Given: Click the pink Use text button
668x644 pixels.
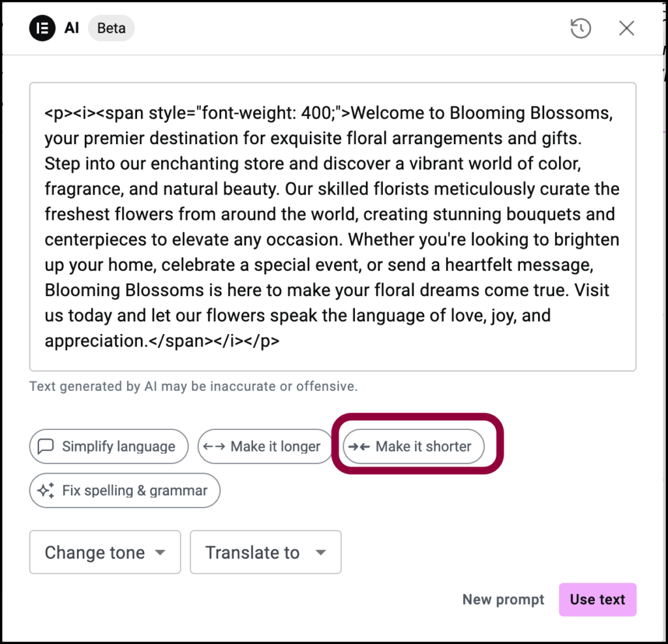Looking at the screenshot, I should (x=598, y=600).
